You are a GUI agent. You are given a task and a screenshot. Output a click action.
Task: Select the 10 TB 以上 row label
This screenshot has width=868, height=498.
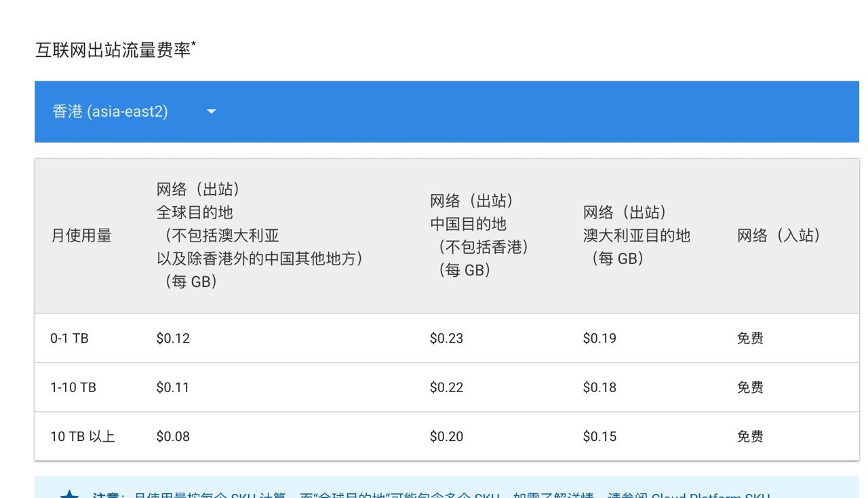tap(83, 436)
